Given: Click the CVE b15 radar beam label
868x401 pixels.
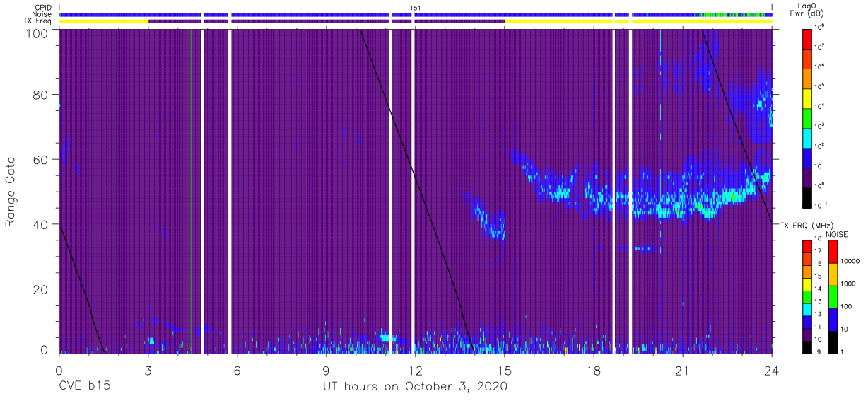Looking at the screenshot, I should (x=84, y=387).
